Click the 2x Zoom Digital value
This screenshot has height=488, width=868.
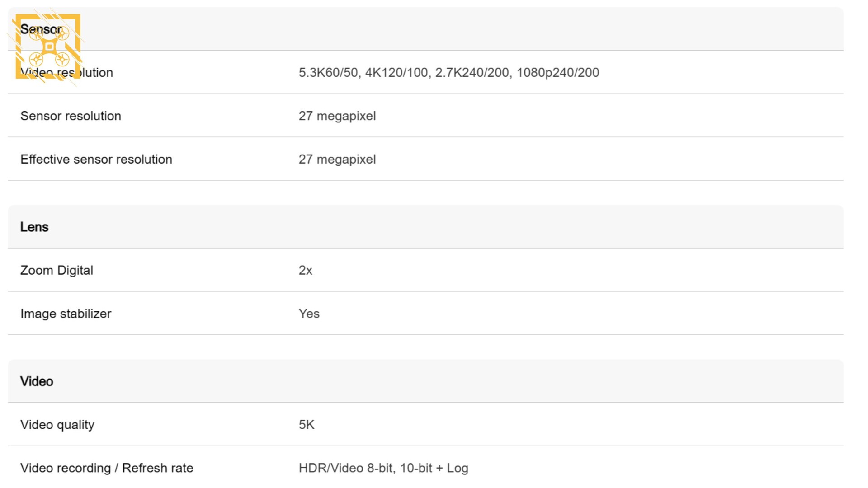(x=305, y=270)
